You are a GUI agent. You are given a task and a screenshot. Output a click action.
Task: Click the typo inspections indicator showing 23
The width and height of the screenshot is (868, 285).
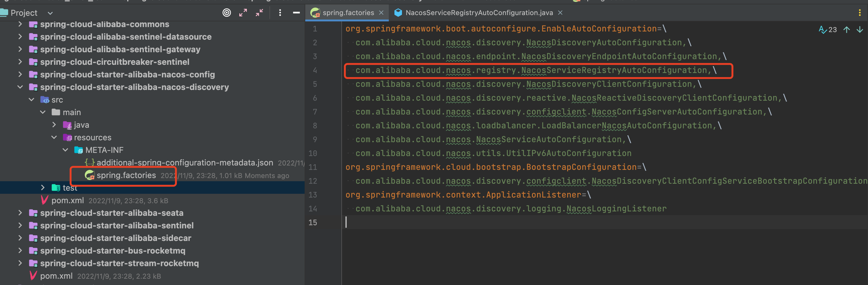tap(828, 30)
